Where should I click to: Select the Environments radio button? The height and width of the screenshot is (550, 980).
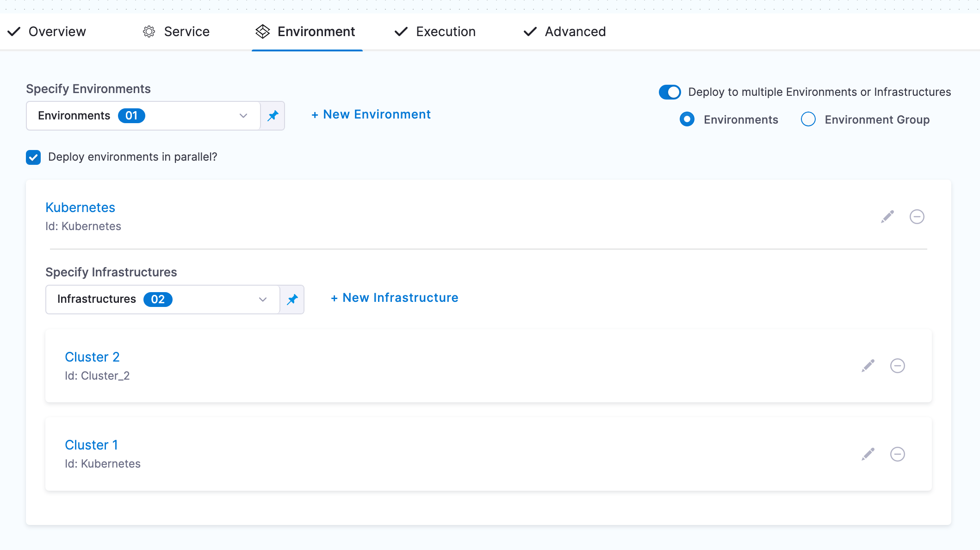[687, 119]
